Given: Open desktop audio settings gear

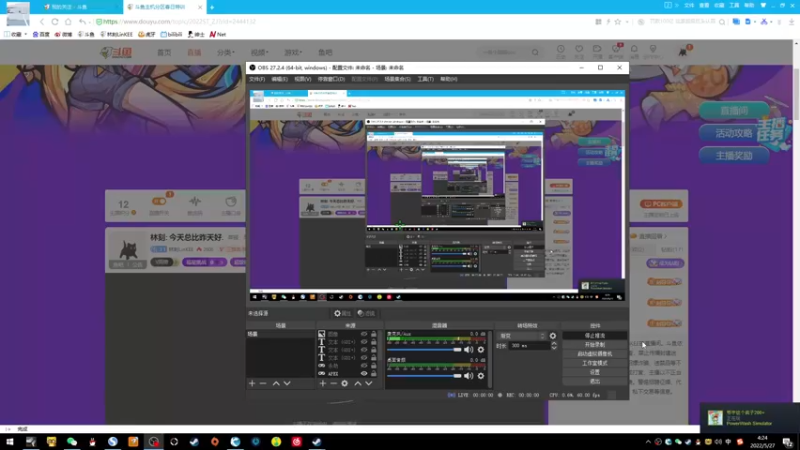Looking at the screenshot, I should coord(481,376).
